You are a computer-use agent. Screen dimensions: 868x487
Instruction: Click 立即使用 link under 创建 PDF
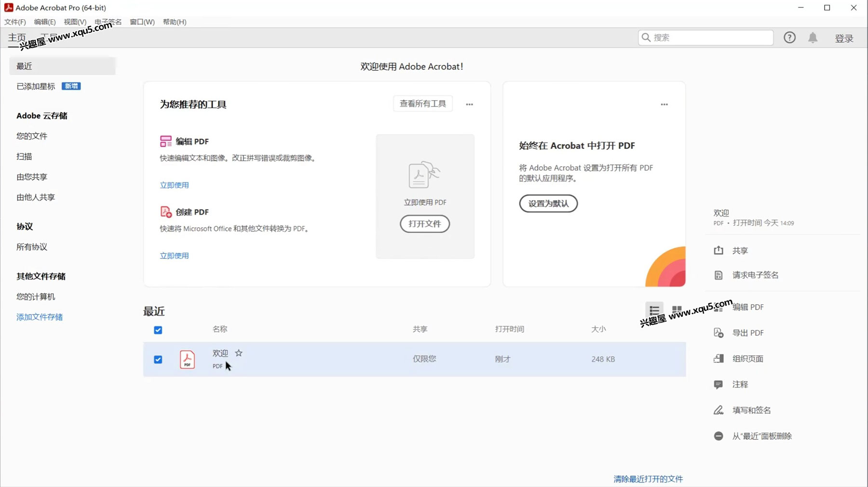(x=175, y=256)
